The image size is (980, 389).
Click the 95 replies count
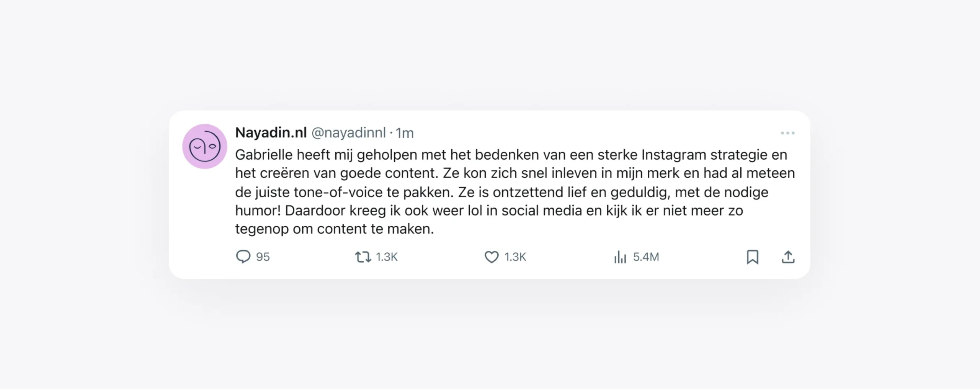pos(263,257)
